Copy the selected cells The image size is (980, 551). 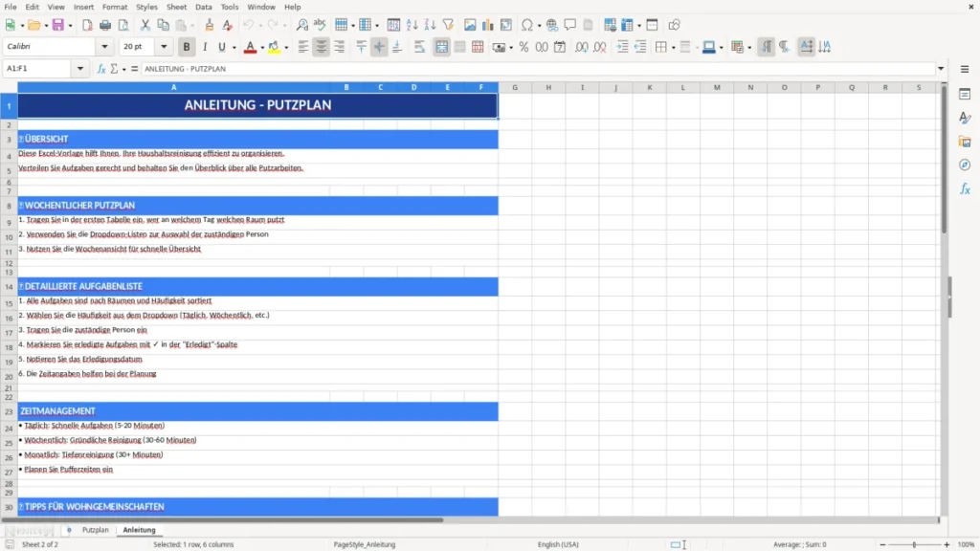(163, 25)
